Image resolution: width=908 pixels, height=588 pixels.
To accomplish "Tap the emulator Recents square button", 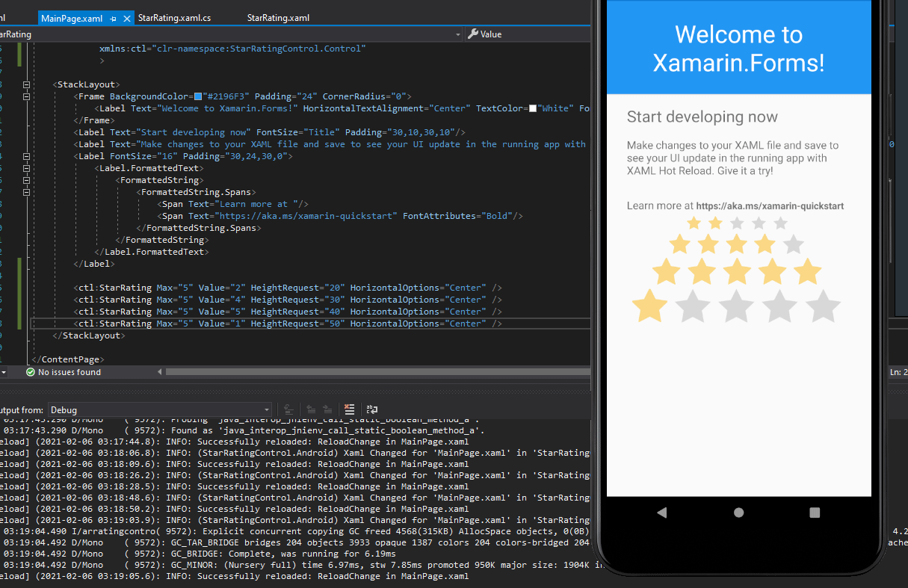I will coord(815,513).
